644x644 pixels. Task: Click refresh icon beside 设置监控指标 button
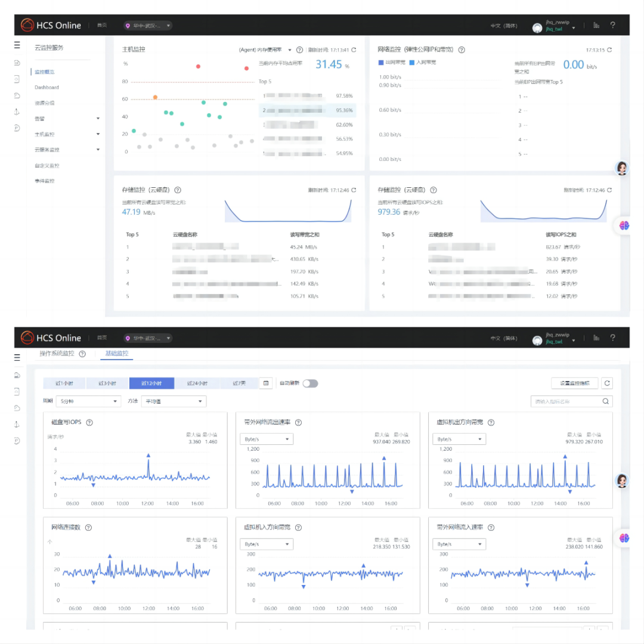(607, 383)
